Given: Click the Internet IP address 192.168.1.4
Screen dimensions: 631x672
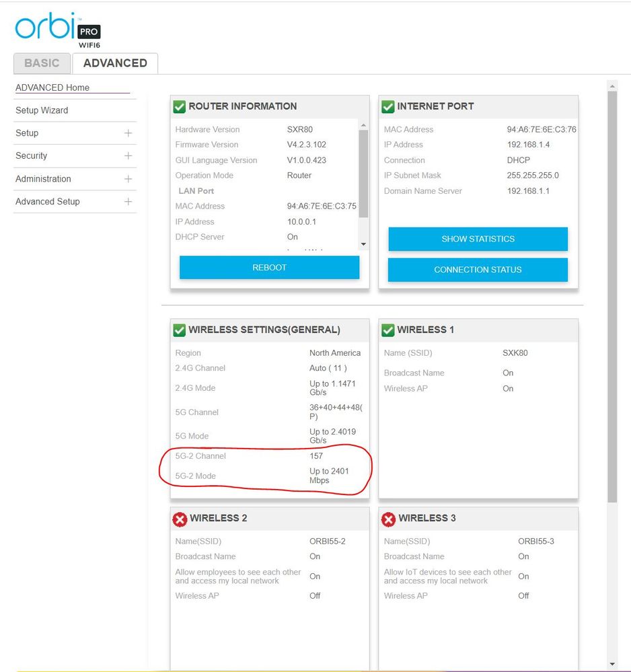Looking at the screenshot, I should pyautogui.click(x=528, y=145).
